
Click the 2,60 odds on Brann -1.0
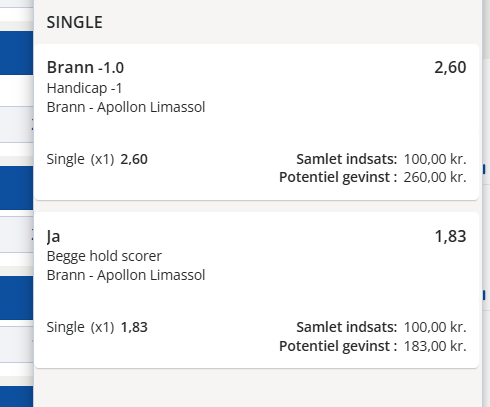click(x=450, y=67)
